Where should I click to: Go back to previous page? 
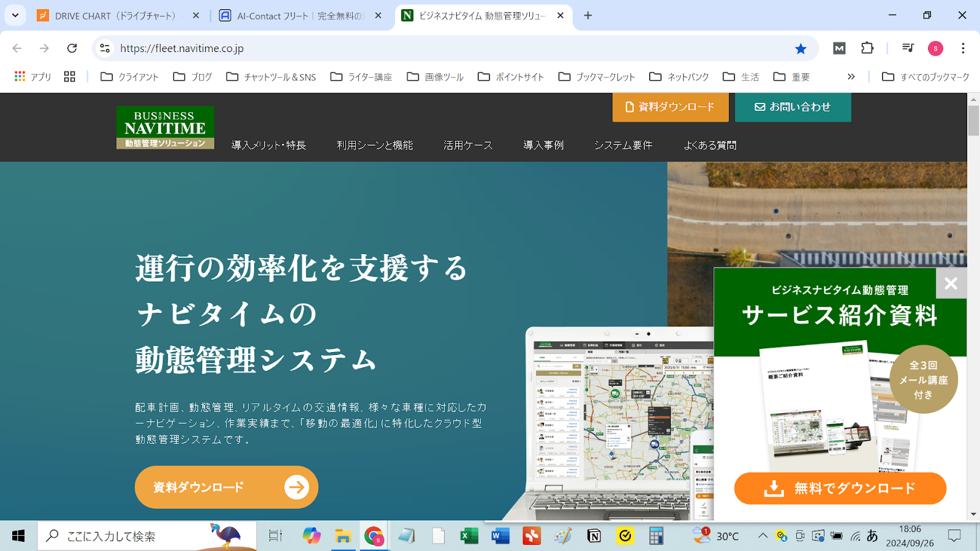(x=17, y=48)
